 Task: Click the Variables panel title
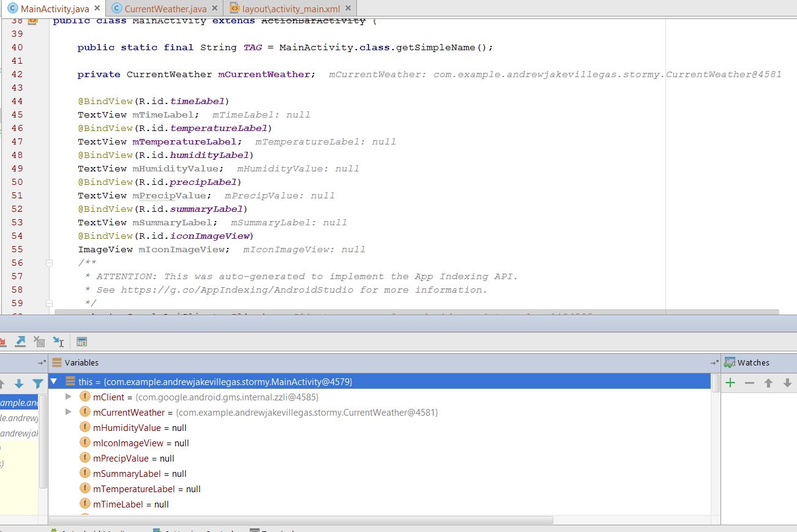(x=81, y=362)
